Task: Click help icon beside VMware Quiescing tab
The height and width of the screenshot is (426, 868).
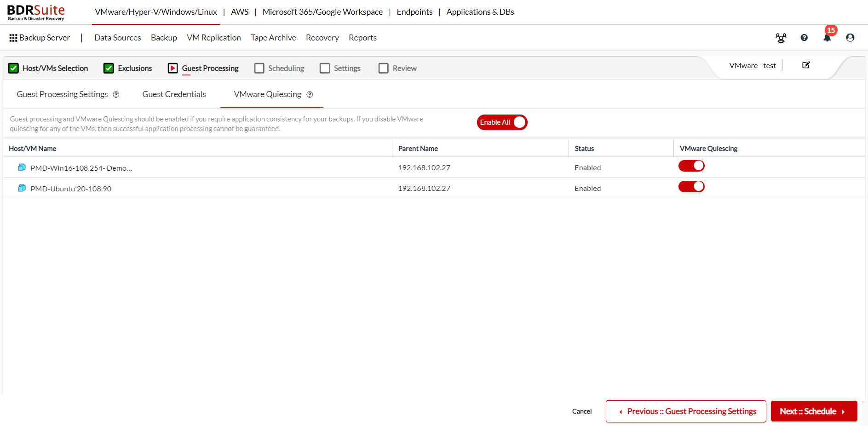Action: (x=310, y=94)
